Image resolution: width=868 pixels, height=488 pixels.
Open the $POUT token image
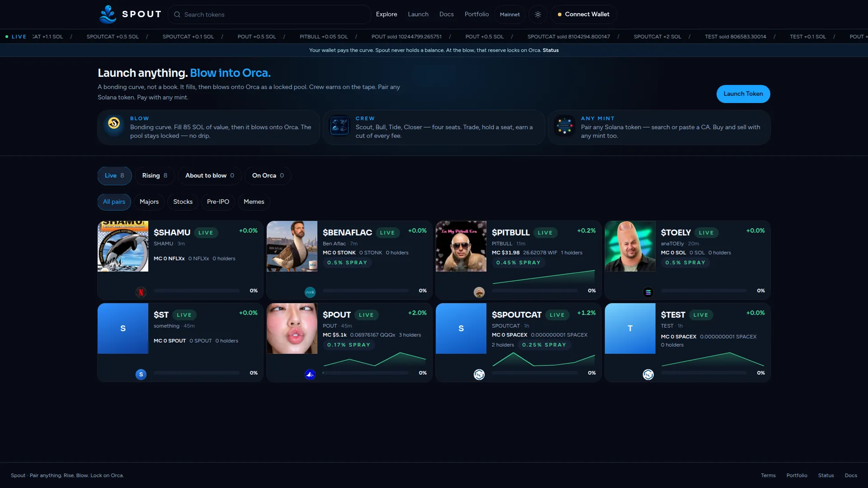[292, 328]
